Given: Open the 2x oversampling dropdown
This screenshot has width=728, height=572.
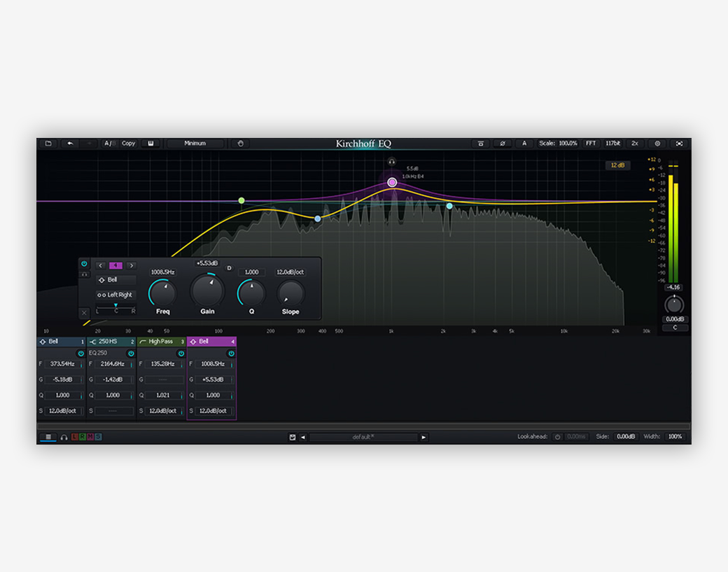Looking at the screenshot, I should coord(635,144).
